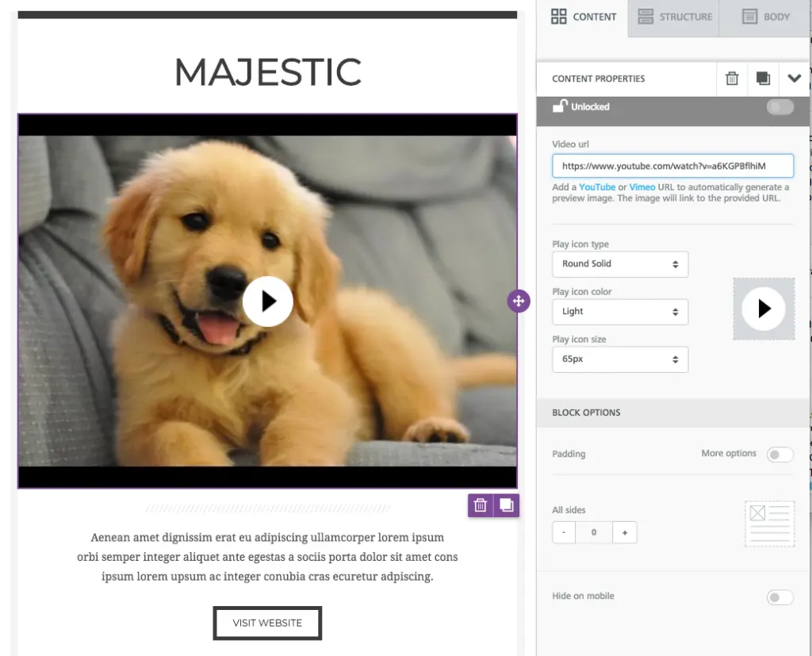Image resolution: width=812 pixels, height=656 pixels.
Task: Toggle the Unlocked switch
Action: (779, 105)
